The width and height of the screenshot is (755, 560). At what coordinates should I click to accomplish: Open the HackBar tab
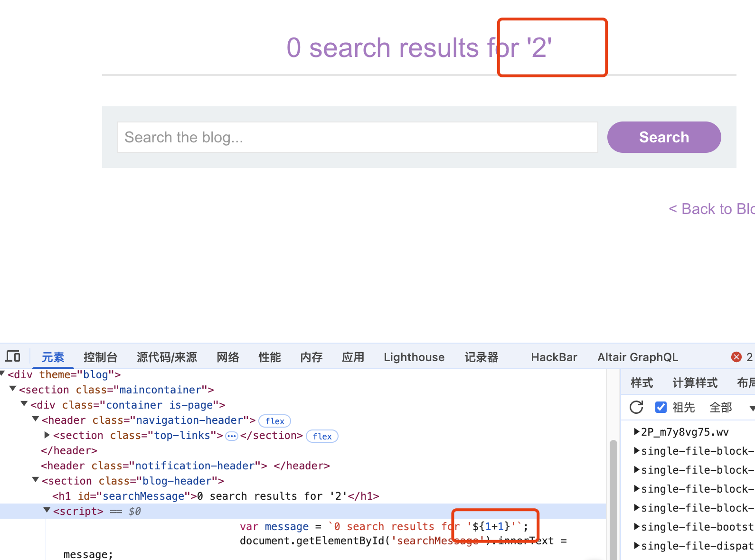click(x=554, y=357)
